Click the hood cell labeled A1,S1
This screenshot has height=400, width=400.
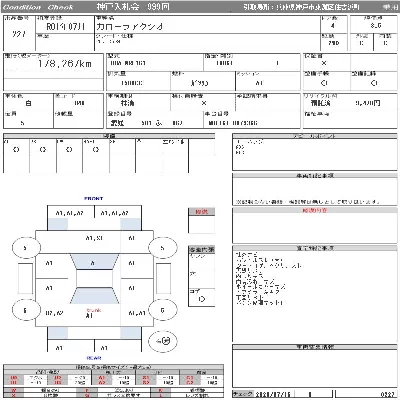point(94,238)
